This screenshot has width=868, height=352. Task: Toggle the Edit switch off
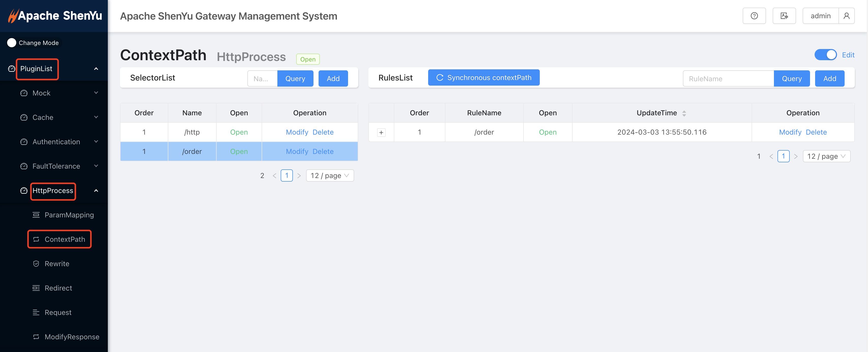pos(826,55)
